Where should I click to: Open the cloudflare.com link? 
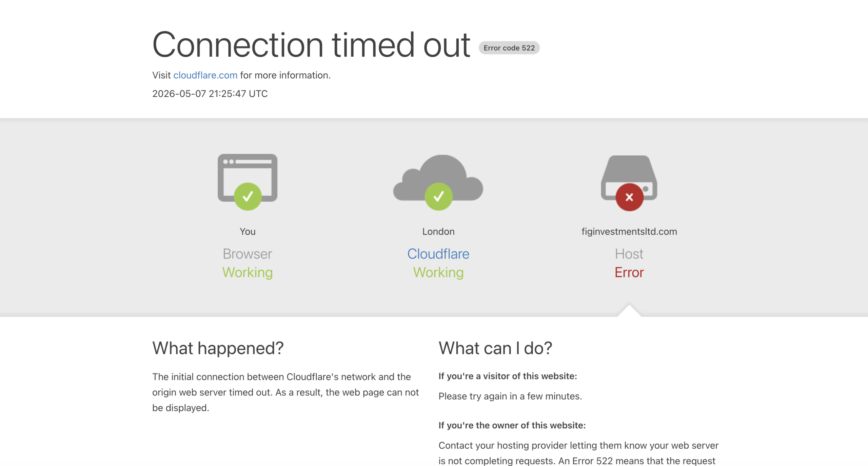(x=205, y=75)
